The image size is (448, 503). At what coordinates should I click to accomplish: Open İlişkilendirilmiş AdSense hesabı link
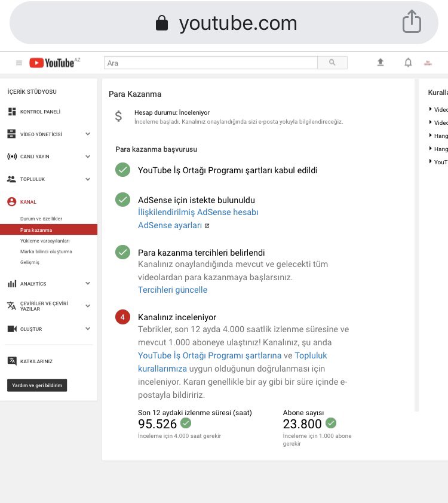point(198,212)
